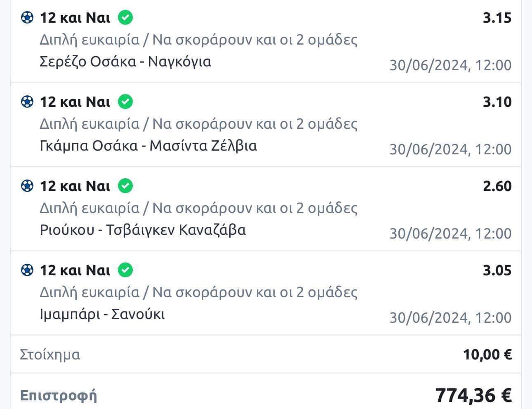Open the Ριούκου - Τσβάιγκεν Καναζάβα match

click(143, 230)
